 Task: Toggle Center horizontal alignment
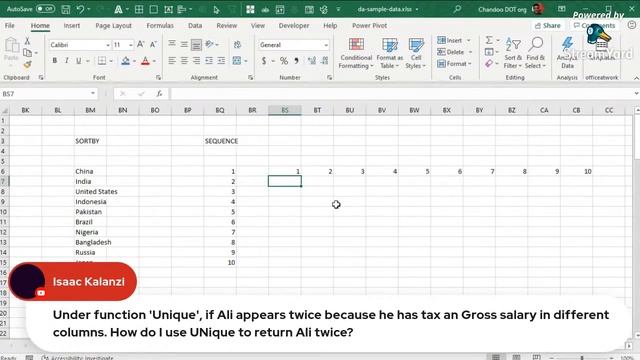point(184,61)
